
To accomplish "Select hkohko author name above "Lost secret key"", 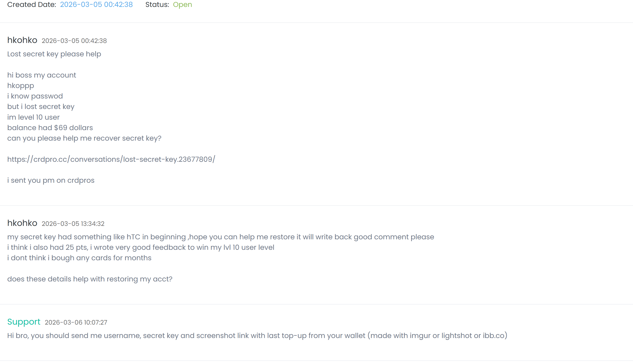I will click(22, 40).
